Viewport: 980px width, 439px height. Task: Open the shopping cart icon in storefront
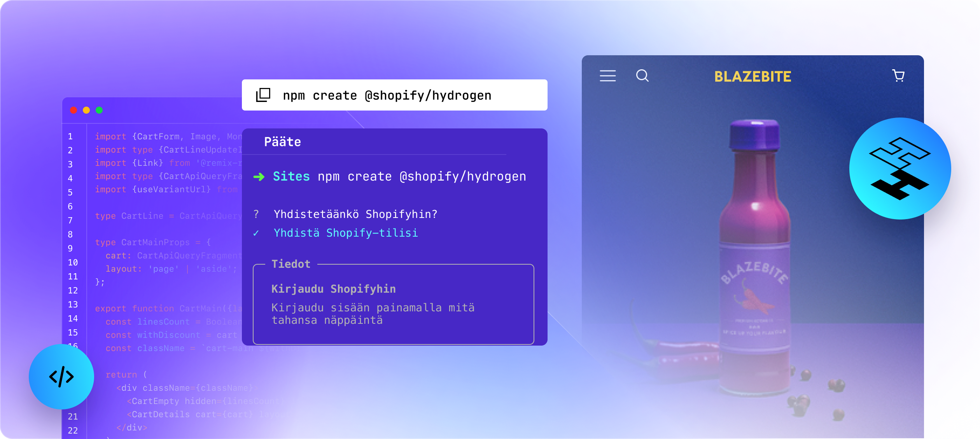898,76
